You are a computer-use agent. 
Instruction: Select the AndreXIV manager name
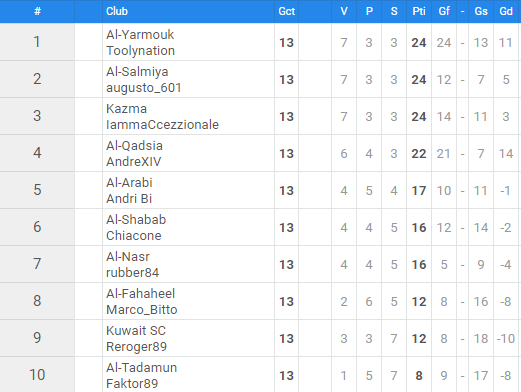(134, 162)
